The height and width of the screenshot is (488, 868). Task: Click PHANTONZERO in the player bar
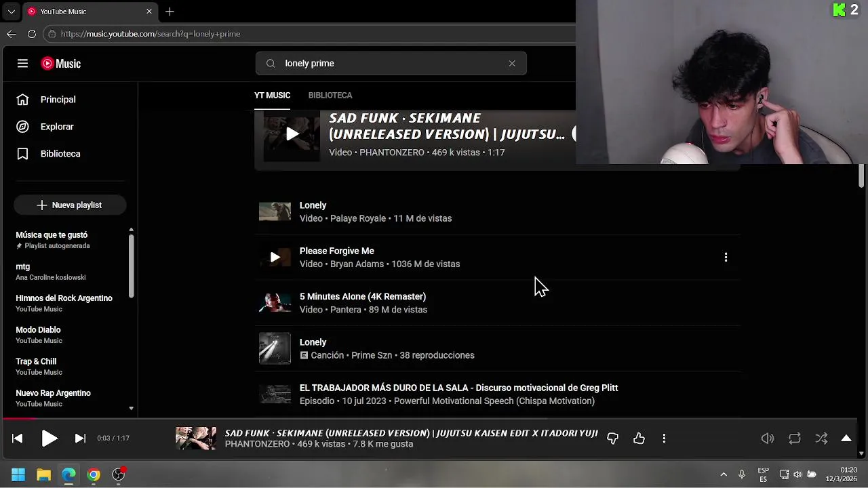pos(257,445)
